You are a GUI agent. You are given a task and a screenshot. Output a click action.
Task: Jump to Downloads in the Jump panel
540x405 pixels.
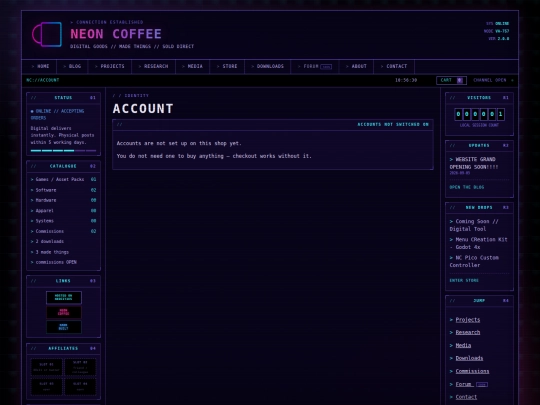pos(469,358)
